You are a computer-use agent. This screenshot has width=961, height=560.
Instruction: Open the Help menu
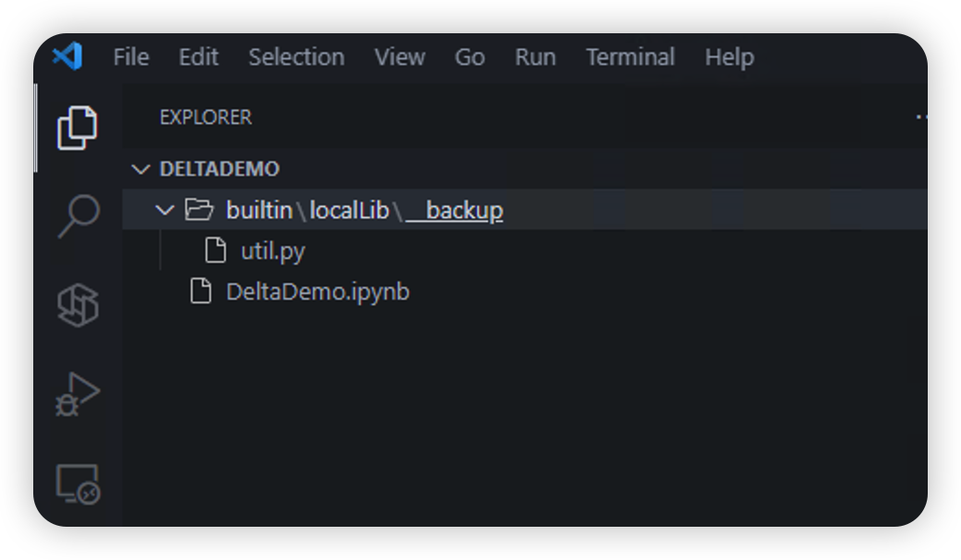(x=729, y=57)
